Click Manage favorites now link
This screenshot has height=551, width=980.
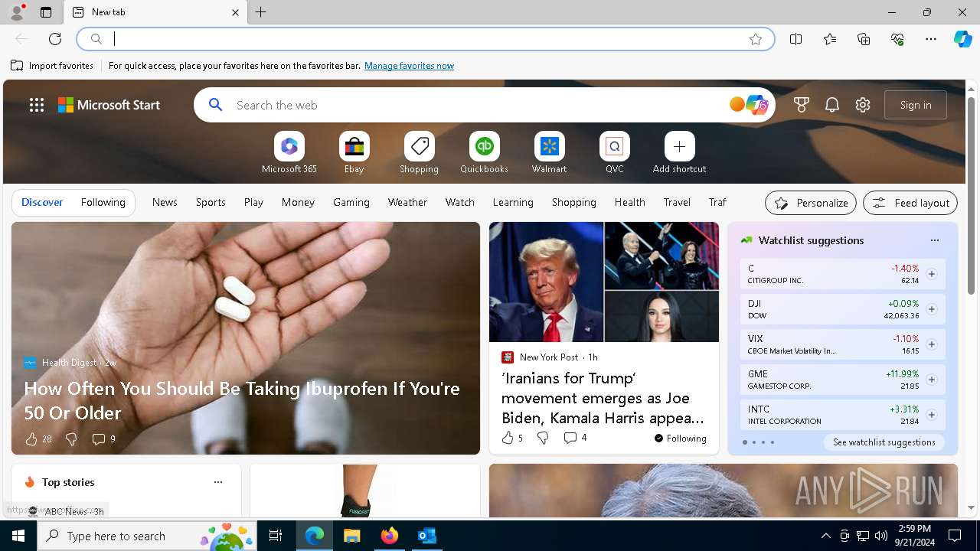[409, 66]
